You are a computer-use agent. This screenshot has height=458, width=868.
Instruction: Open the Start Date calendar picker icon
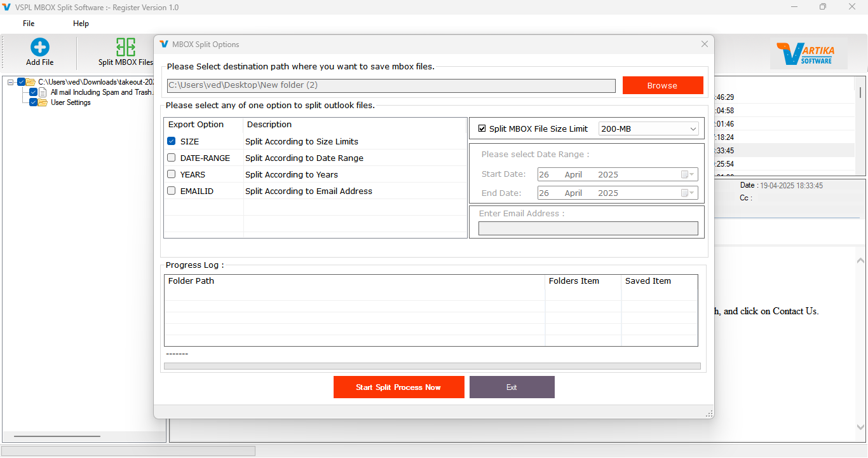coord(688,174)
